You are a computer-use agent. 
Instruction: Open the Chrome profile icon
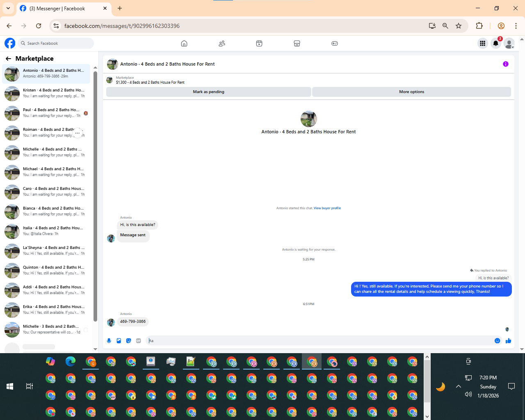click(x=501, y=26)
